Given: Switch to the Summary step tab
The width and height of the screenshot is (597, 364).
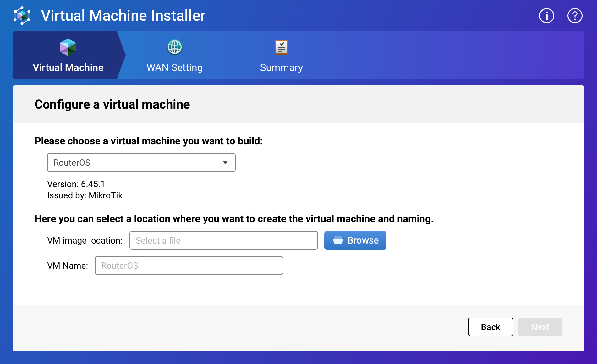Looking at the screenshot, I should pos(281,55).
